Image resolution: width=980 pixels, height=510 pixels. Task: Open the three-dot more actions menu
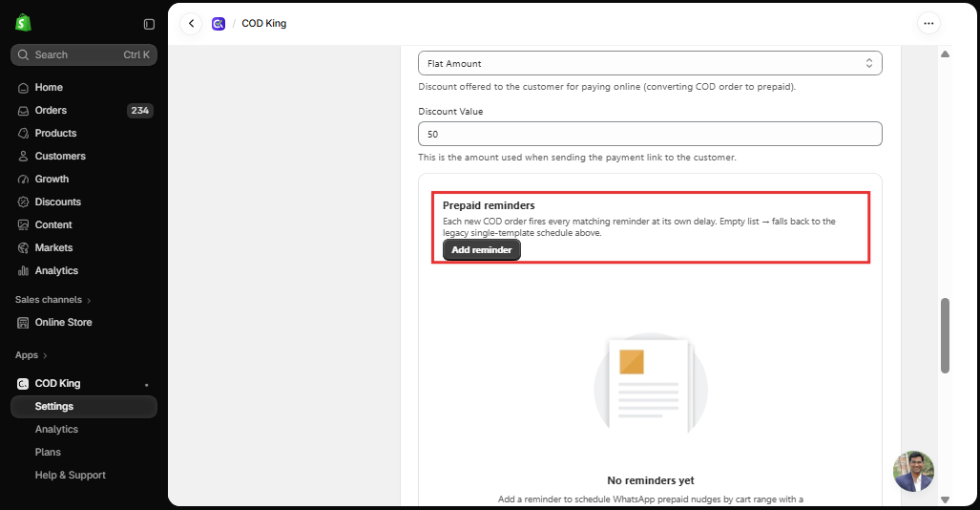(x=928, y=24)
